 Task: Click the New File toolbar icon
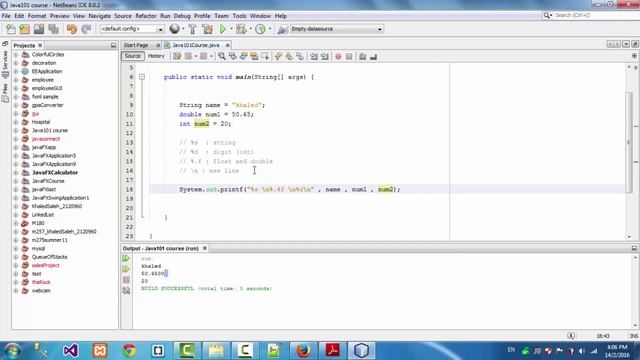point(11,29)
